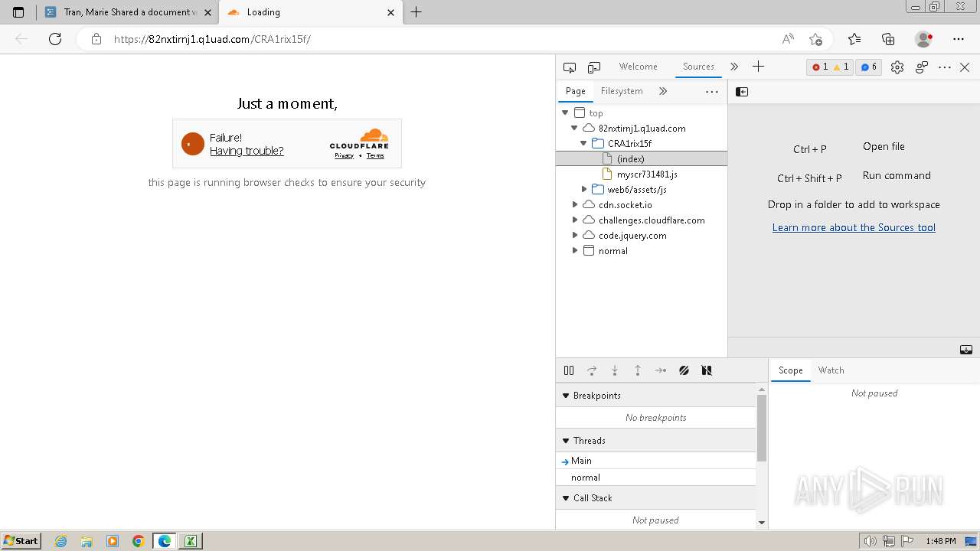Open the Windows Start menu
The image size is (980, 551).
click(21, 540)
